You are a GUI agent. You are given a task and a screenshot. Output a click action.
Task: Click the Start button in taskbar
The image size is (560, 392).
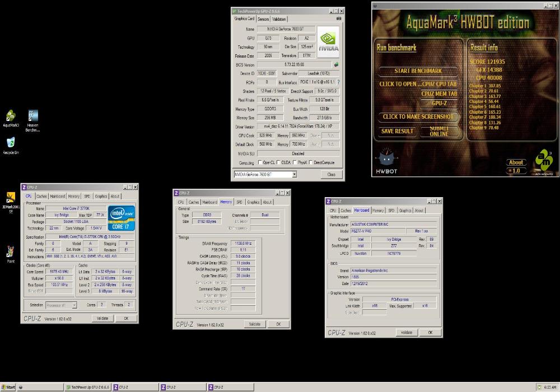click(x=8, y=387)
